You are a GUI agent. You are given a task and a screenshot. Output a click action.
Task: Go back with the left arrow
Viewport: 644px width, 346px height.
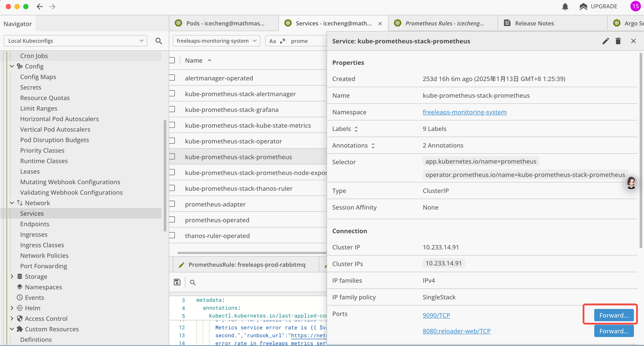[39, 7]
